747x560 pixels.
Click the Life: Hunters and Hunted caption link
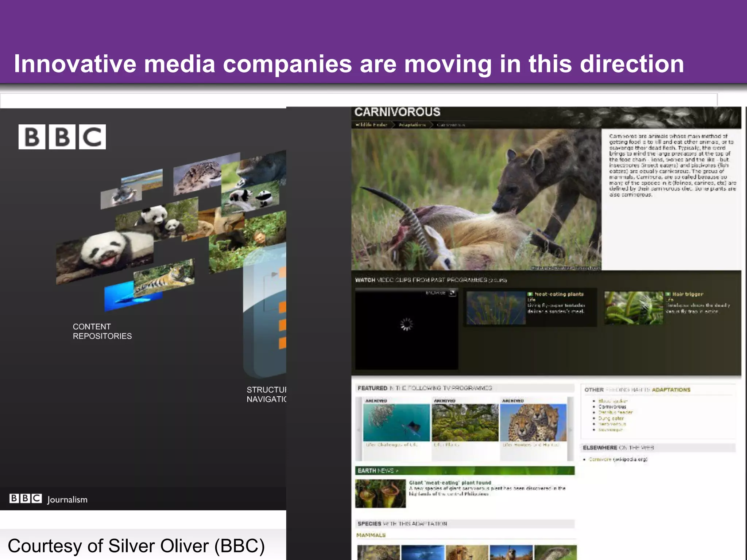pos(531,445)
